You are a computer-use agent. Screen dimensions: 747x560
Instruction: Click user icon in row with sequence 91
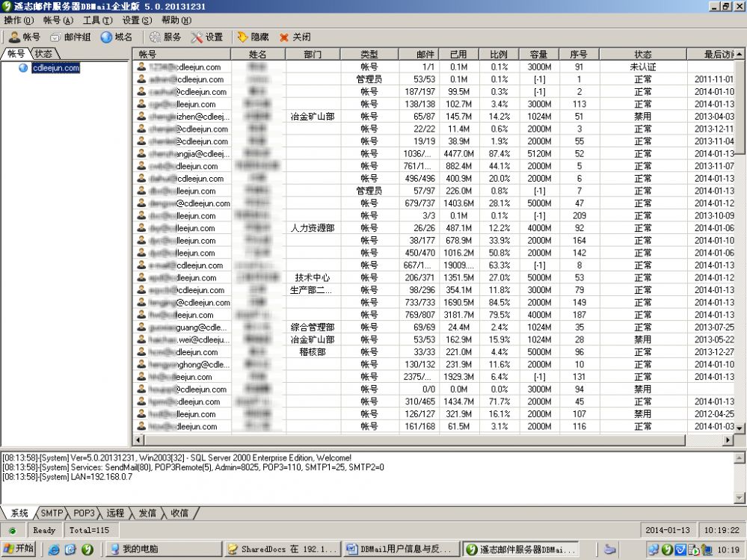pos(141,67)
